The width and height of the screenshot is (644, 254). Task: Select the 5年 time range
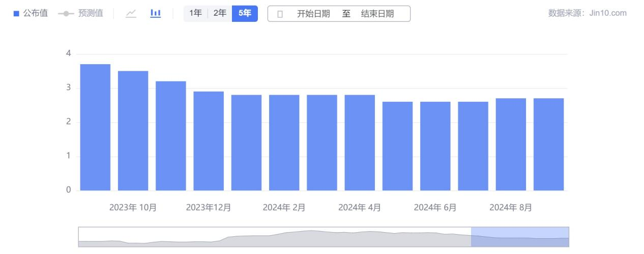[245, 14]
